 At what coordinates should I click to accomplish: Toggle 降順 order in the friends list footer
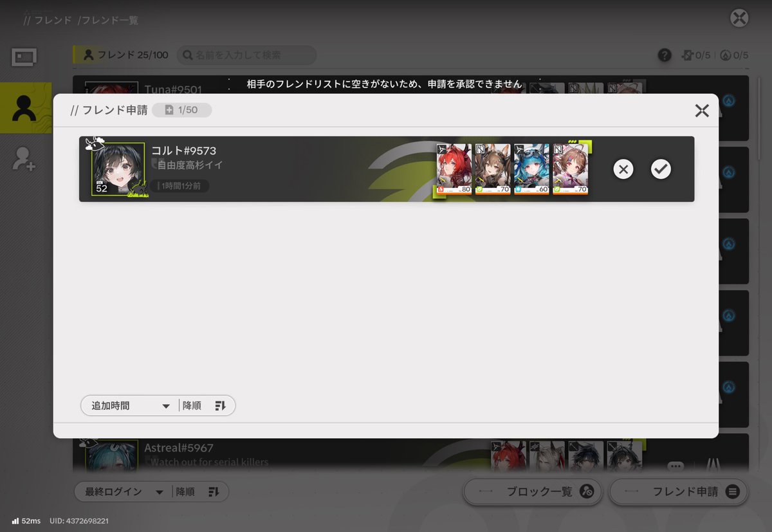tap(198, 491)
